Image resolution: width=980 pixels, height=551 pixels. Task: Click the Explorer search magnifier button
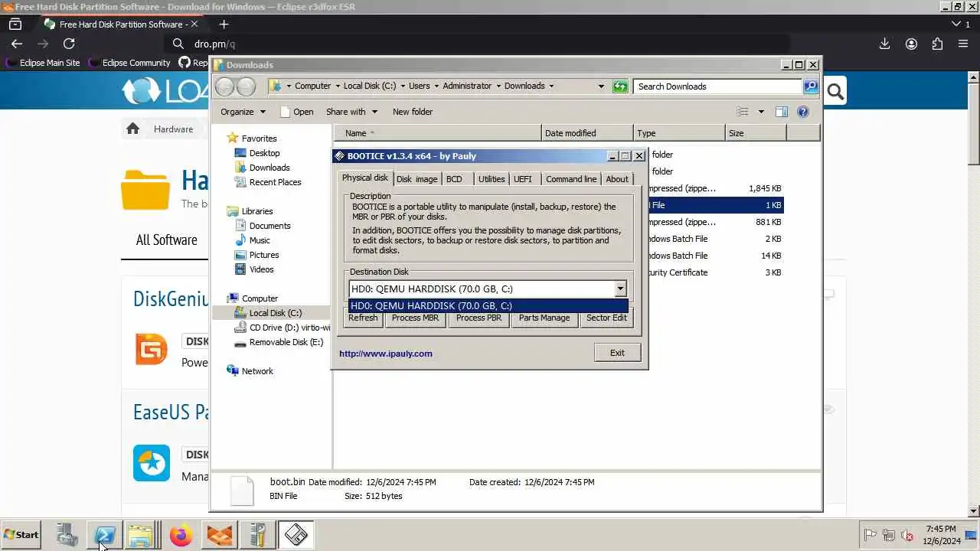[811, 86]
